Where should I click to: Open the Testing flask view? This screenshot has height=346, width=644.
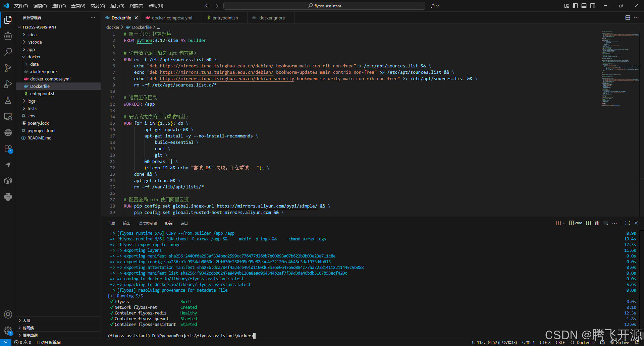(8, 100)
